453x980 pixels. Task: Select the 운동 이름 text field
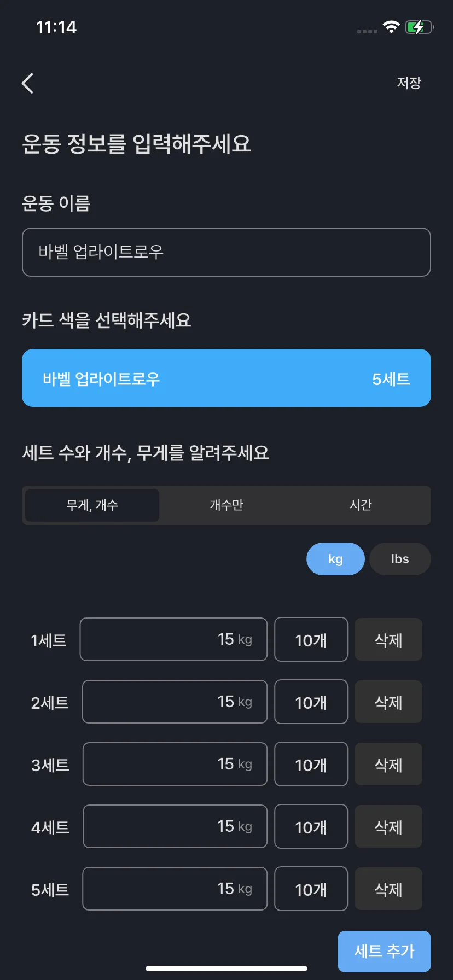coord(226,252)
